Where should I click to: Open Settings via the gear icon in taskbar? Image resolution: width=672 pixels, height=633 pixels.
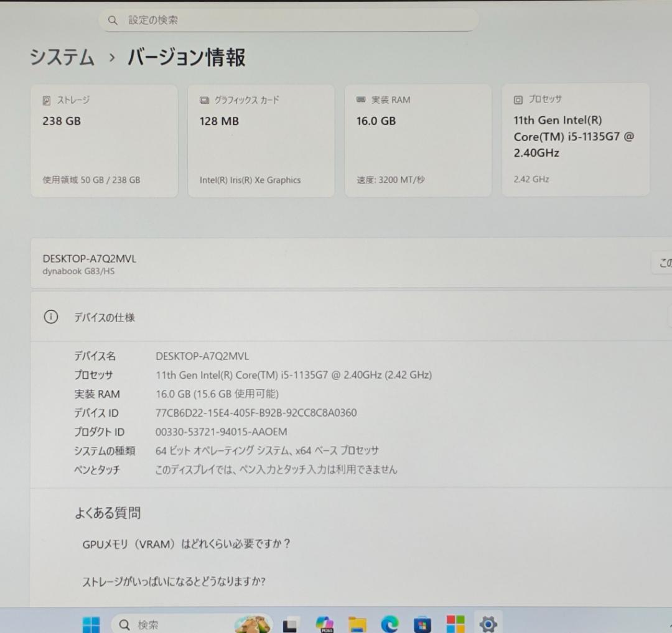(488, 624)
